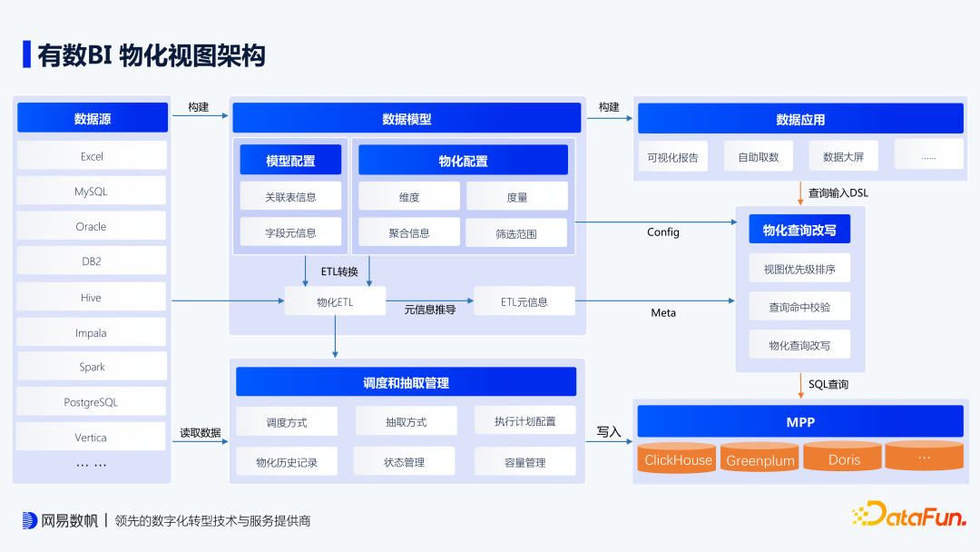Viewport: 980px width, 552px height.
Task: Toggle the 可视化报告 option under 数据应用
Action: click(x=672, y=155)
